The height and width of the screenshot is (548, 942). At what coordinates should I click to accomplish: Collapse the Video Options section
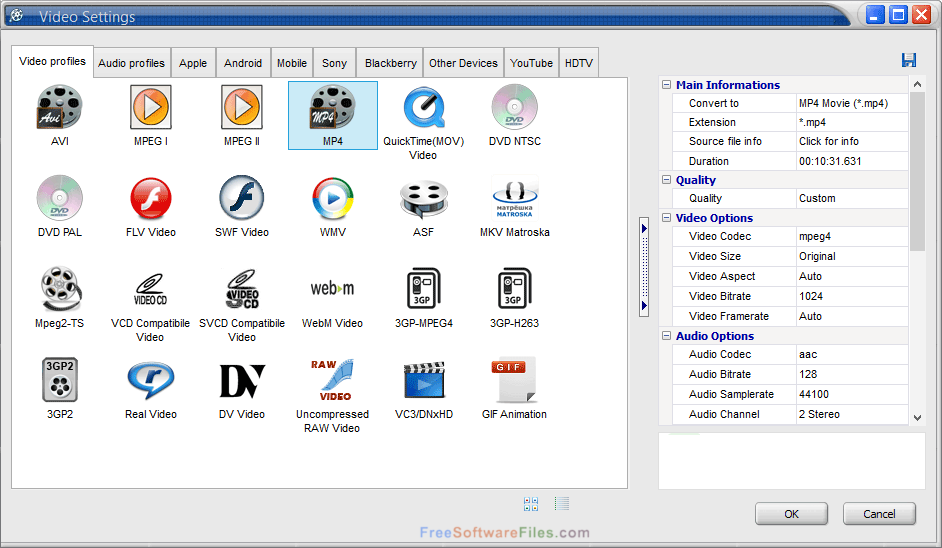666,218
